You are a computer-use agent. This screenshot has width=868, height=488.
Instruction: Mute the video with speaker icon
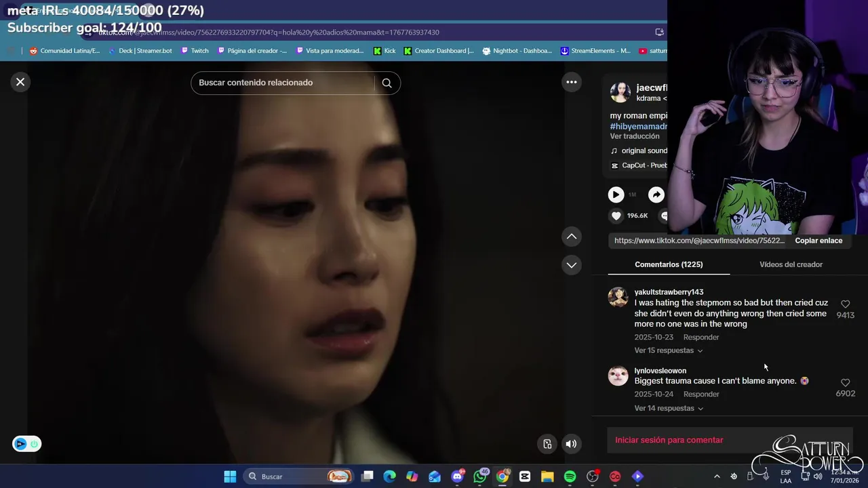(x=571, y=444)
